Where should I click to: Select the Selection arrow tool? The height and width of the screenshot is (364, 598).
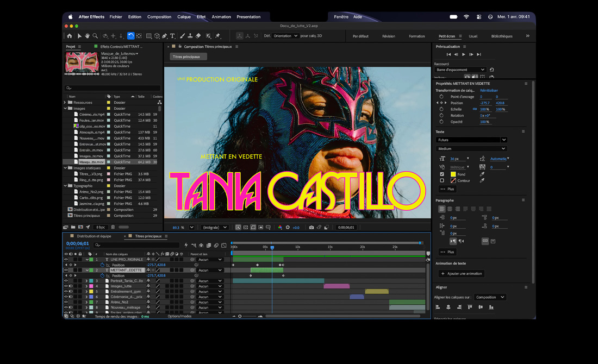(x=79, y=36)
